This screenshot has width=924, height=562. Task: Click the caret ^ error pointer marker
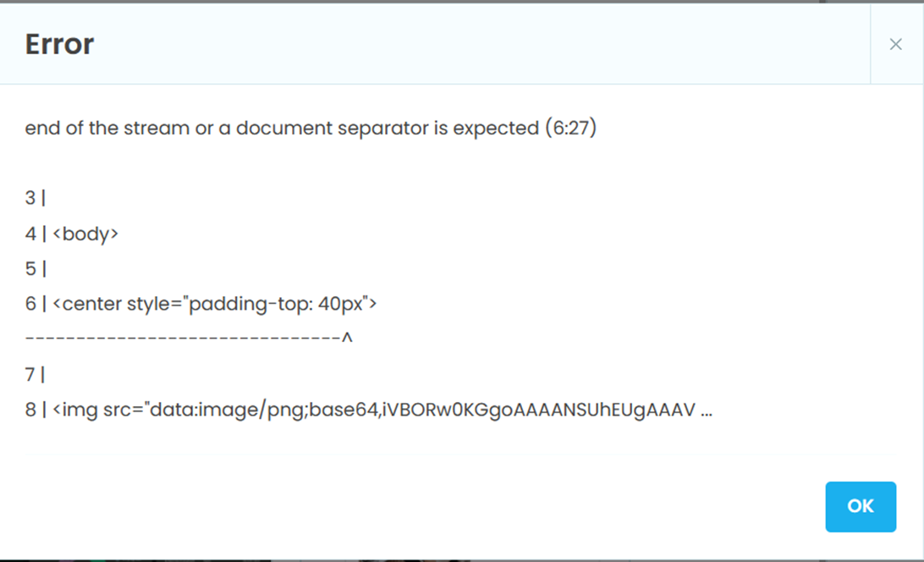(x=347, y=338)
